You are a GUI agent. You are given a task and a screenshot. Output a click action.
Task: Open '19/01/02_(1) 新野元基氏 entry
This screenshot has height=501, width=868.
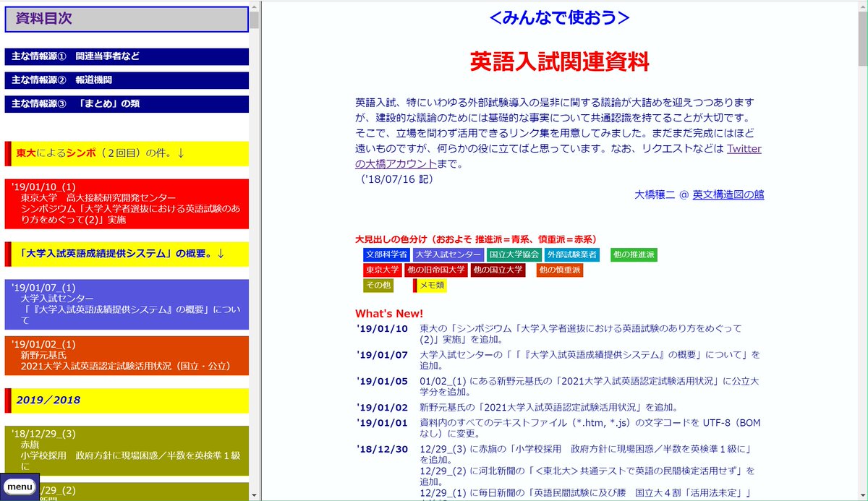[127, 356]
